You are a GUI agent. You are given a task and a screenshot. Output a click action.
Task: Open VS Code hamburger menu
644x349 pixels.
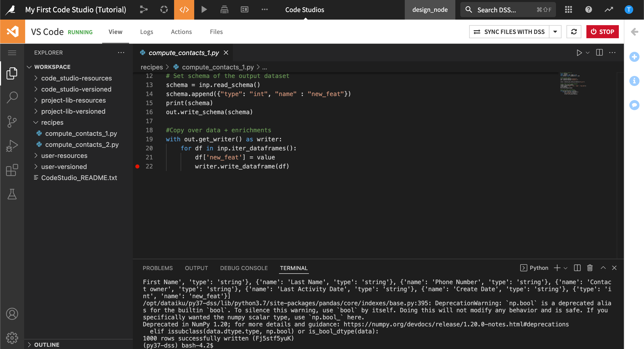[12, 53]
